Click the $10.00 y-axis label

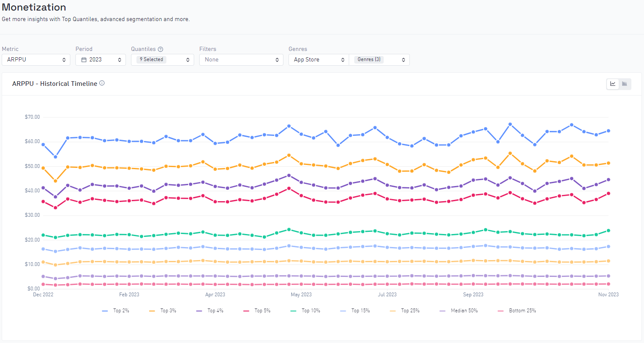tap(32, 264)
